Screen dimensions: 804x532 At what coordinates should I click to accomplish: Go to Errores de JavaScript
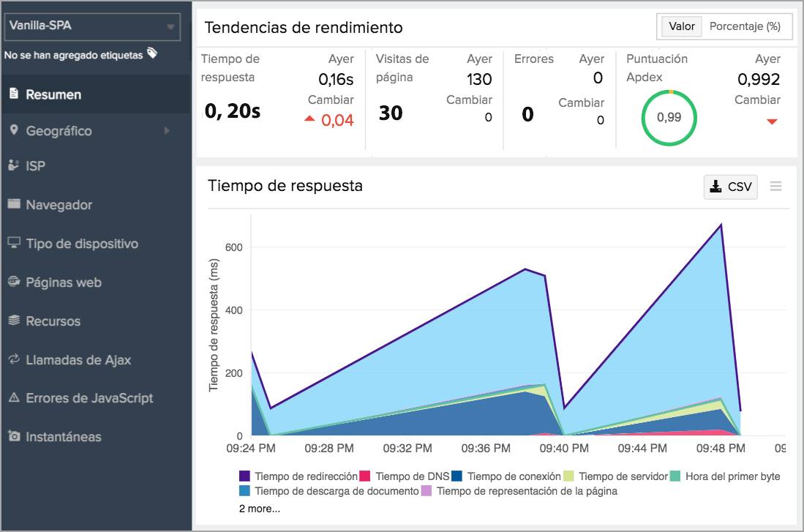(96, 398)
